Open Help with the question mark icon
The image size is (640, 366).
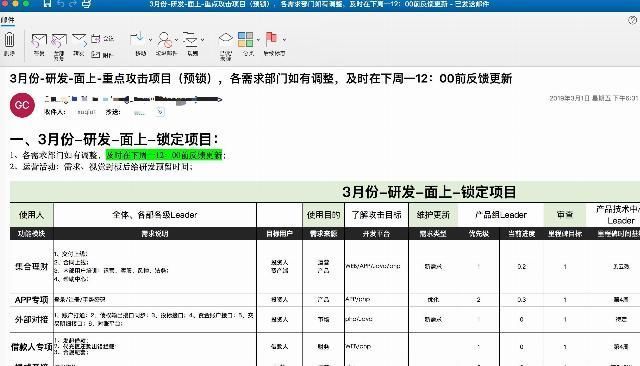[632, 20]
